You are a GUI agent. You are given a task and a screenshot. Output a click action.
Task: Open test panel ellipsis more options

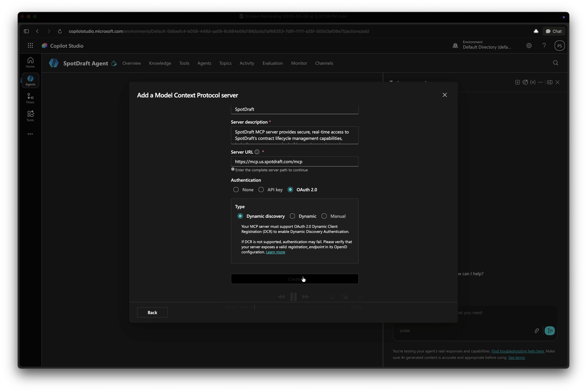click(541, 82)
